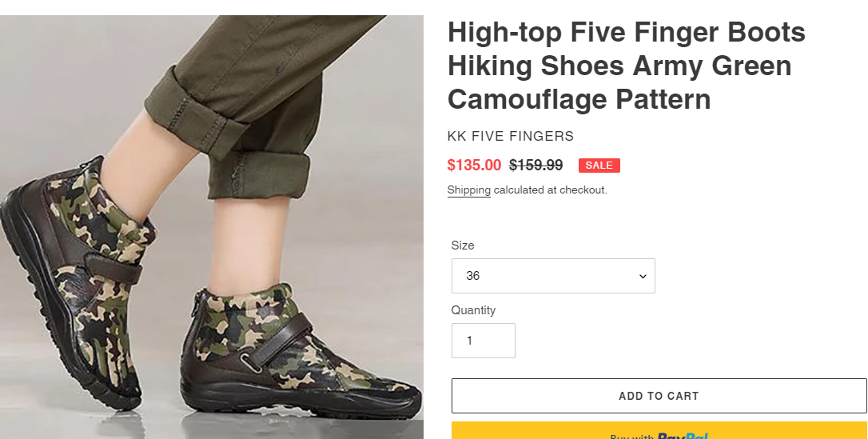This screenshot has width=868, height=439.
Task: Open the Shipping policy link
Action: (468, 190)
